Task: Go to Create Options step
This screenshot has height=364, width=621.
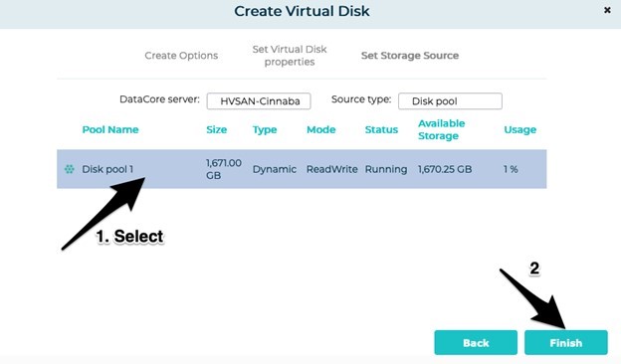Action: click(x=181, y=56)
